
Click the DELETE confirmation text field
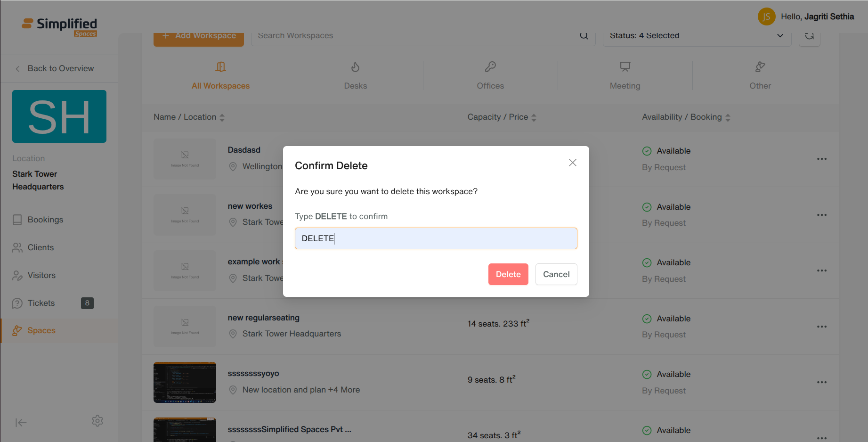click(x=436, y=238)
